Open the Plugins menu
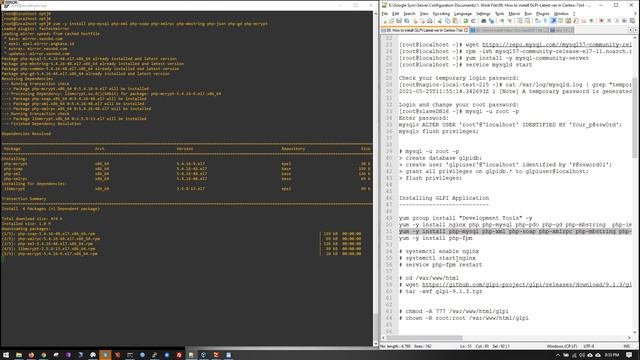Viewport: 640px width, 360px height. [x=542, y=14]
